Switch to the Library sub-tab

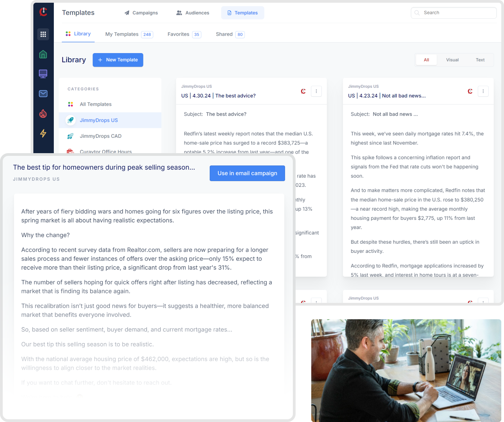[78, 34]
